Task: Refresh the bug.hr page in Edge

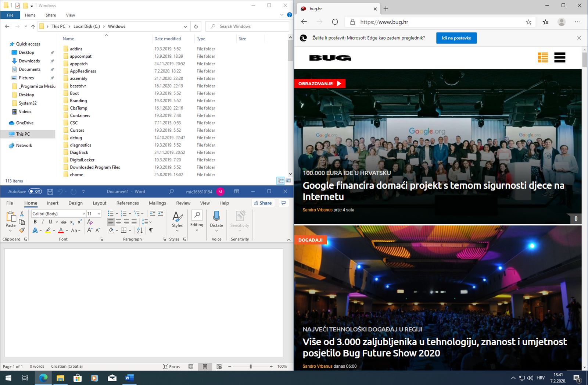Action: coord(335,22)
